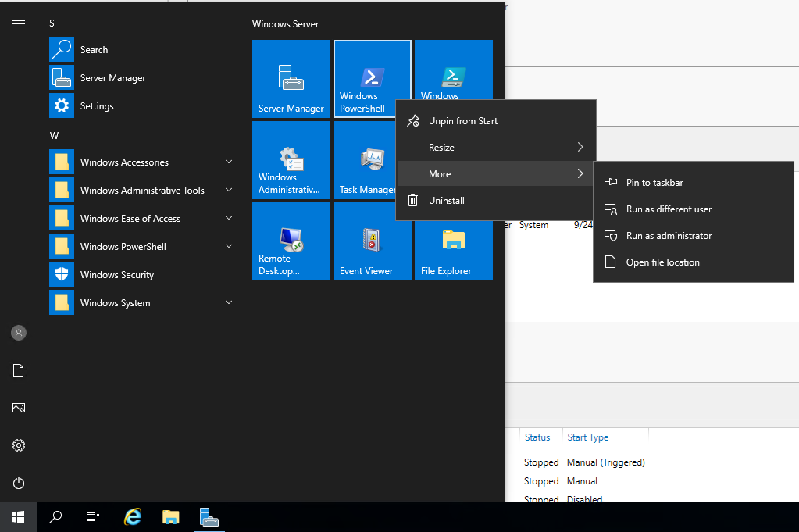799x532 pixels.
Task: Choose Resize in the context menu
Action: click(496, 148)
